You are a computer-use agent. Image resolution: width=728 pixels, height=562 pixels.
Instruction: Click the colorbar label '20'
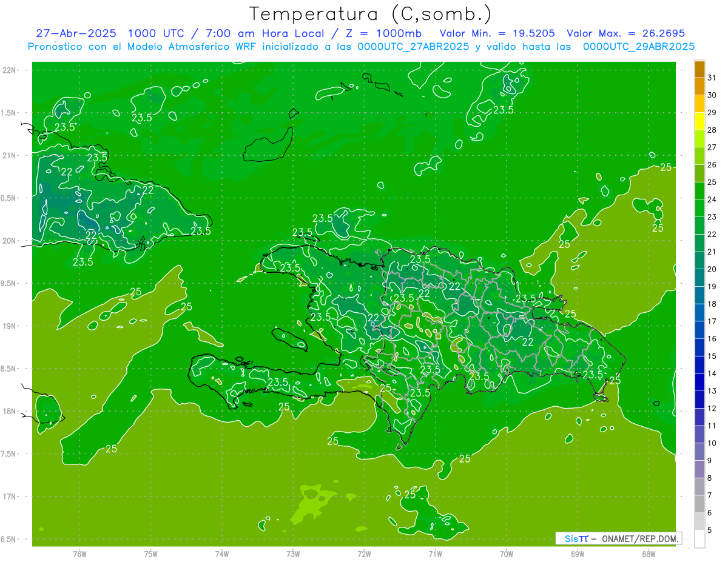pyautogui.click(x=712, y=269)
